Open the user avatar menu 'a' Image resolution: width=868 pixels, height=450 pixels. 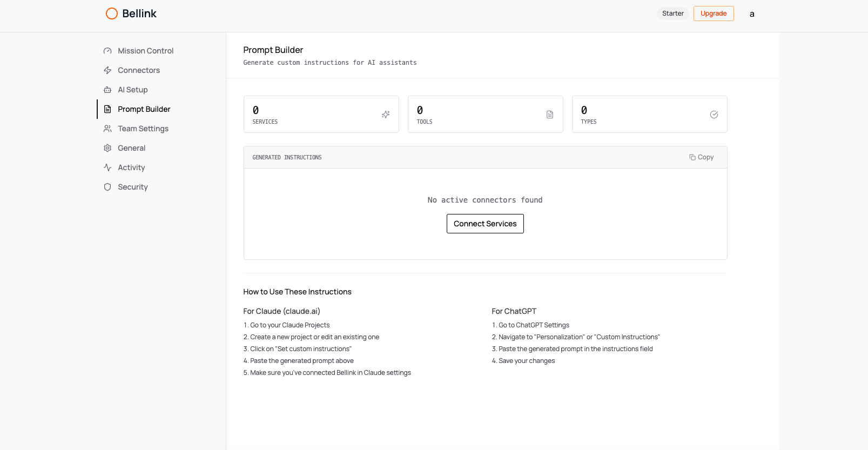tap(752, 14)
